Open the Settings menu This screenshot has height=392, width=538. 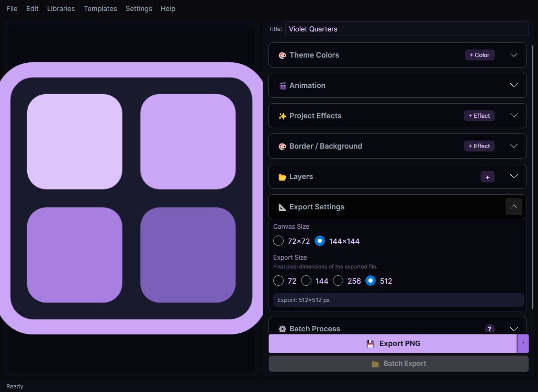139,8
